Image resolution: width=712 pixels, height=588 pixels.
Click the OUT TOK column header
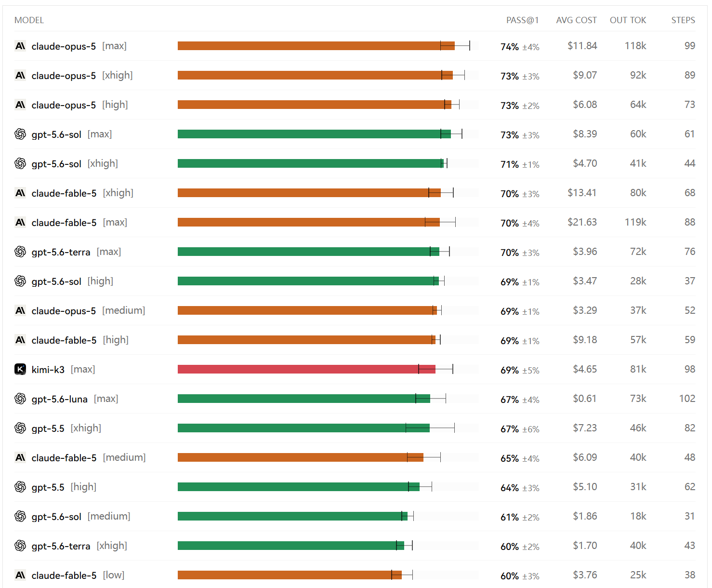tap(628, 20)
